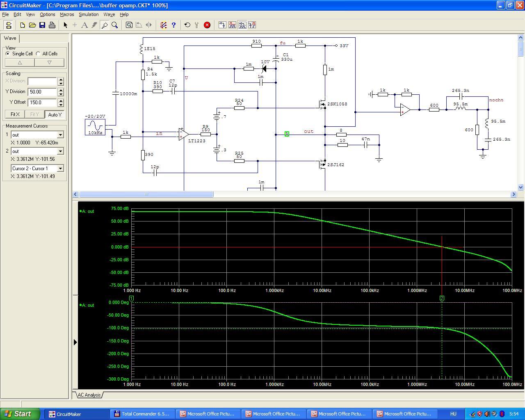Screen dimensions: 525x420
Task: Click the Windows Start button
Action: (20, 414)
